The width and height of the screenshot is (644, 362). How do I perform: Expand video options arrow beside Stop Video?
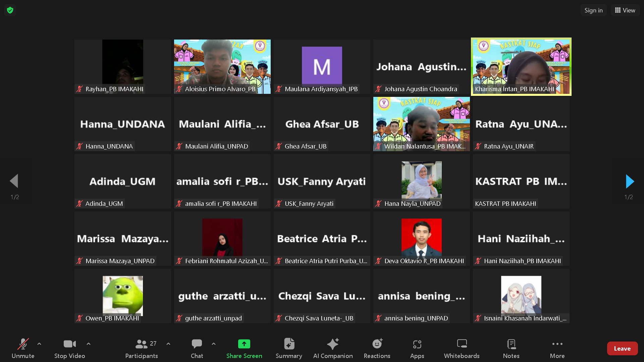89,344
